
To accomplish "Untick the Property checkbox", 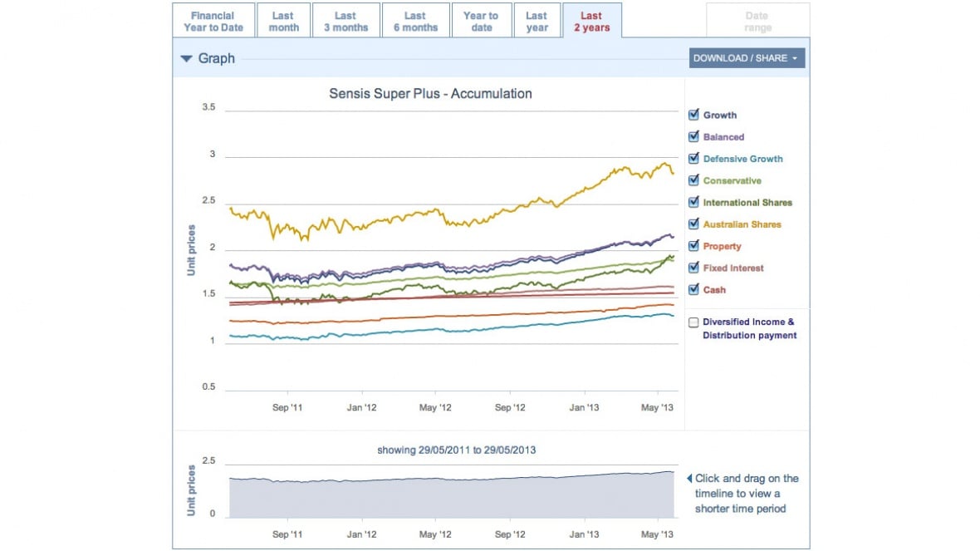I will coord(693,246).
